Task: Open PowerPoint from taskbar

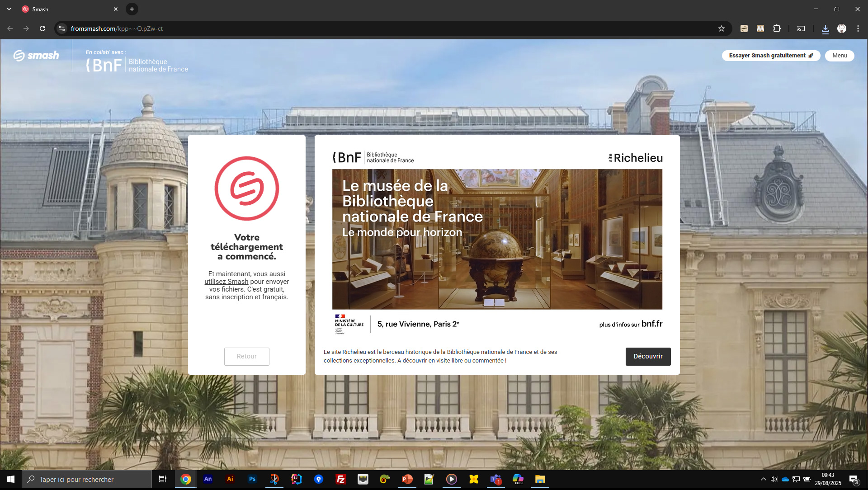Action: tap(407, 479)
